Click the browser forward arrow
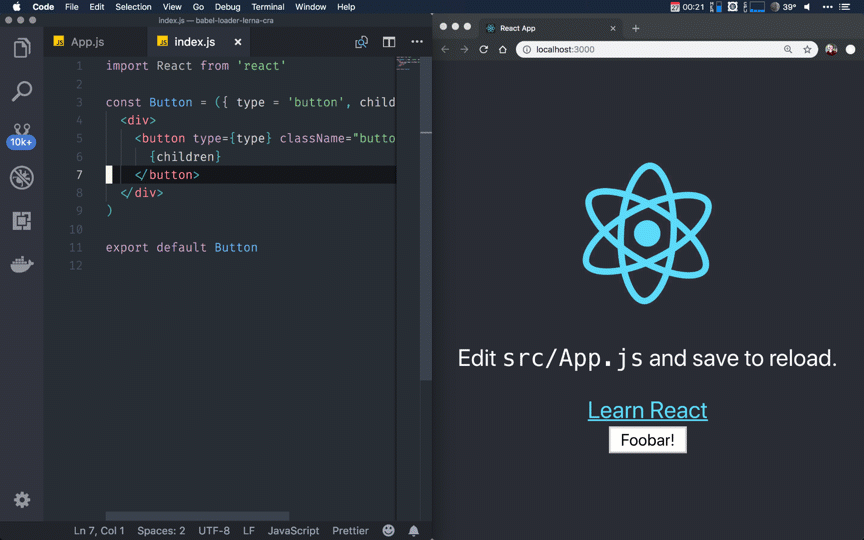The image size is (864, 540). pyautogui.click(x=465, y=49)
